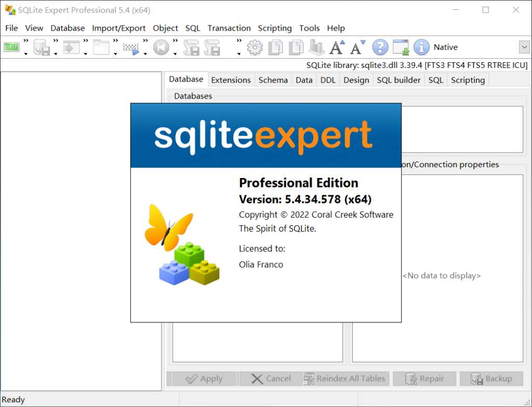Click the statistics bar chart icon
532x407 pixels.
pyautogui.click(x=316, y=47)
